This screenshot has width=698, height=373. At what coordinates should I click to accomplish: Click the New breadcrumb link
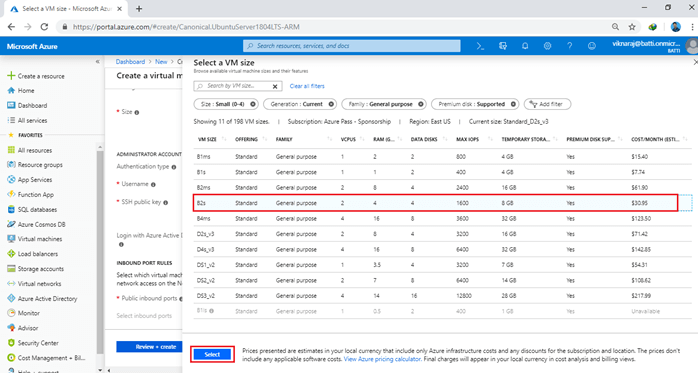point(161,62)
